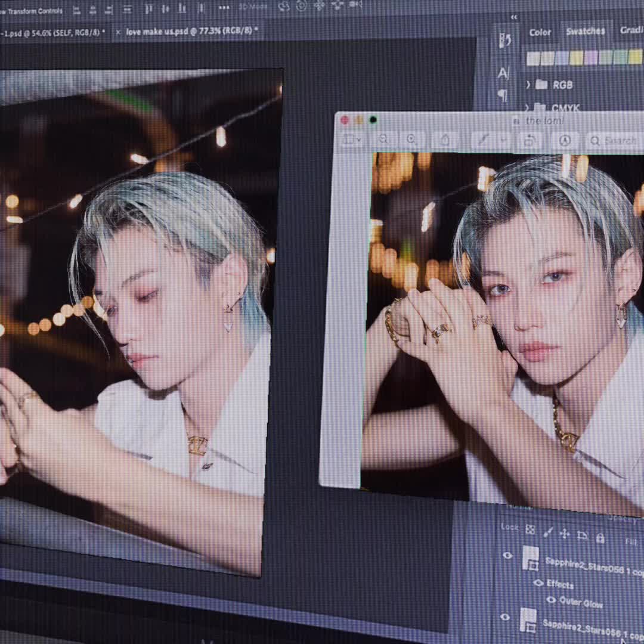This screenshot has height=644, width=644.
Task: Click the rotate icon in the Preview window
Action: coord(530,141)
